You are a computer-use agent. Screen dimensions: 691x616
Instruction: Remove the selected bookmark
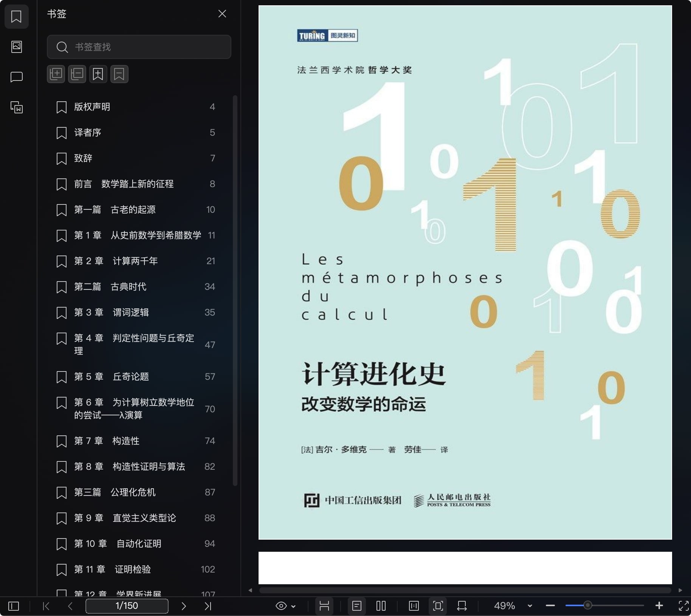[119, 74]
